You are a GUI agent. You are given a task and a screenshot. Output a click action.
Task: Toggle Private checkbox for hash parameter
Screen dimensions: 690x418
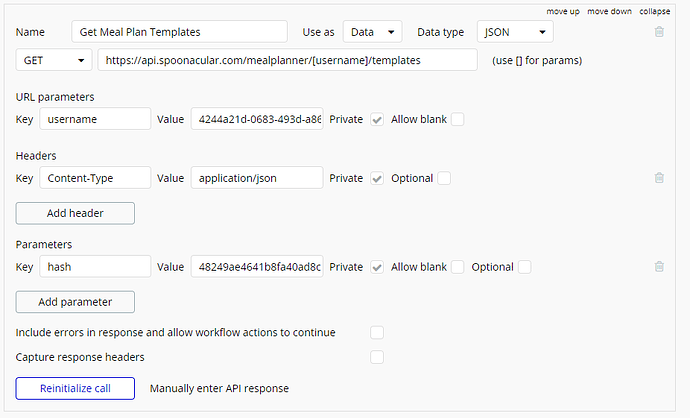(x=377, y=267)
